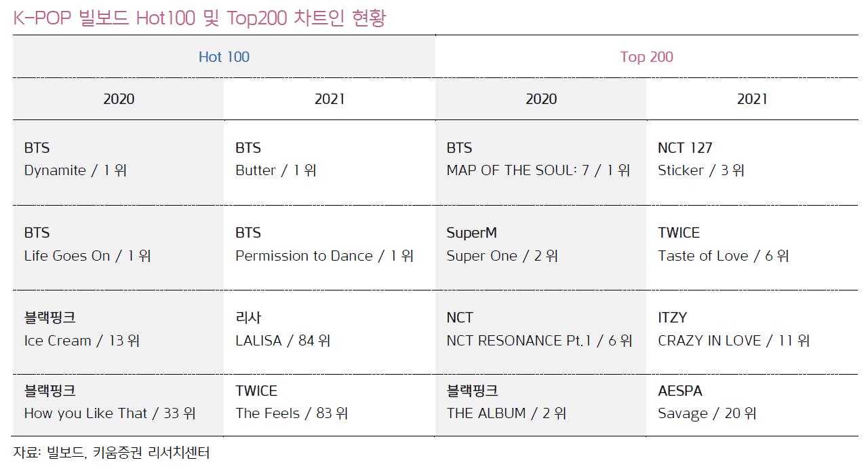The image size is (868, 469).
Task: Click the TWICE Taste of Love cell
Action: 752,247
